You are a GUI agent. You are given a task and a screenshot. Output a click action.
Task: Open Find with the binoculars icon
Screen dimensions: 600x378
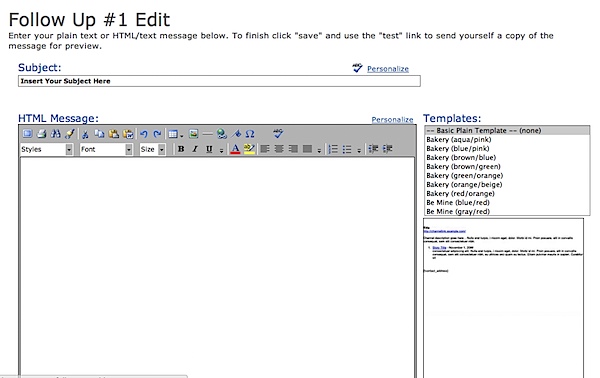(55, 134)
